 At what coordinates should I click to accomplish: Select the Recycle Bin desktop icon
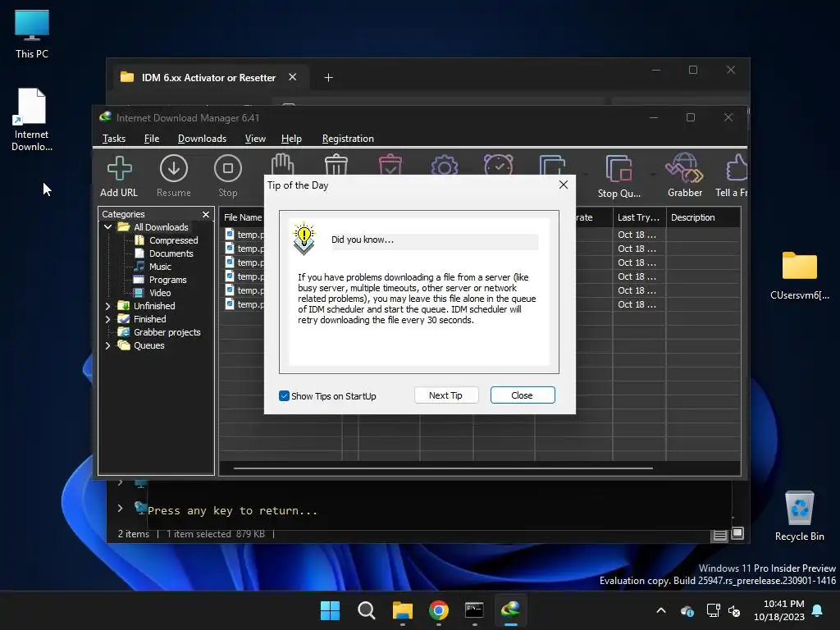tap(799, 516)
